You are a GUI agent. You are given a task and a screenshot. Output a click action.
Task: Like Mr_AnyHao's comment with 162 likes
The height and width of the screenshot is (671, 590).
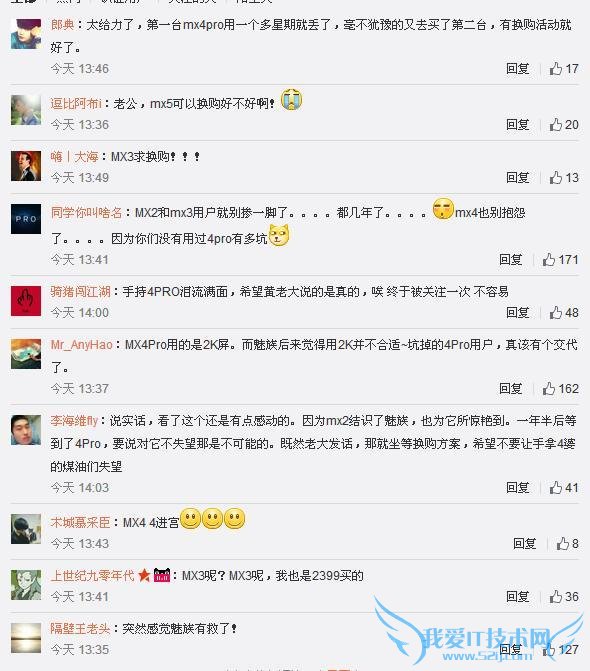560,389
